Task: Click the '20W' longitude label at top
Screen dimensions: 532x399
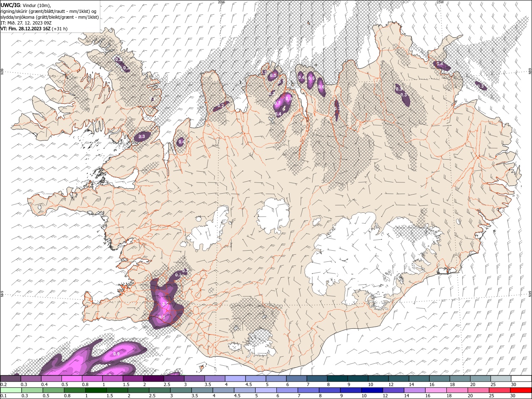Action: click(221, 2)
